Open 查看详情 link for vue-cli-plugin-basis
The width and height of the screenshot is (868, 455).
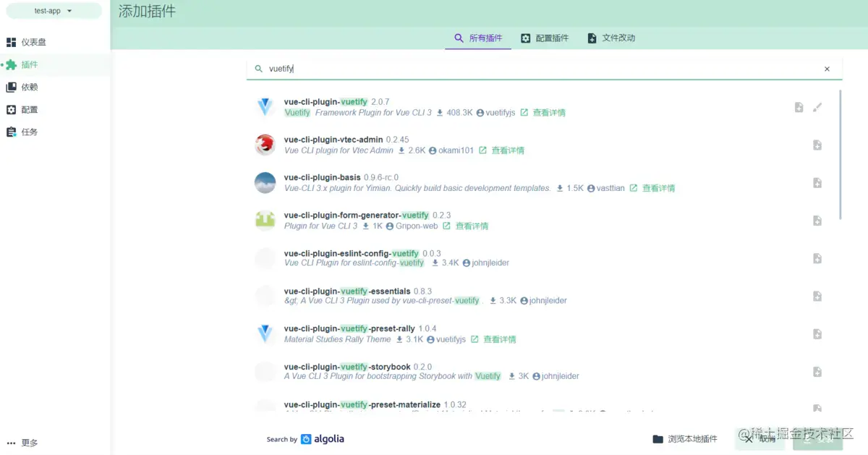tap(658, 188)
